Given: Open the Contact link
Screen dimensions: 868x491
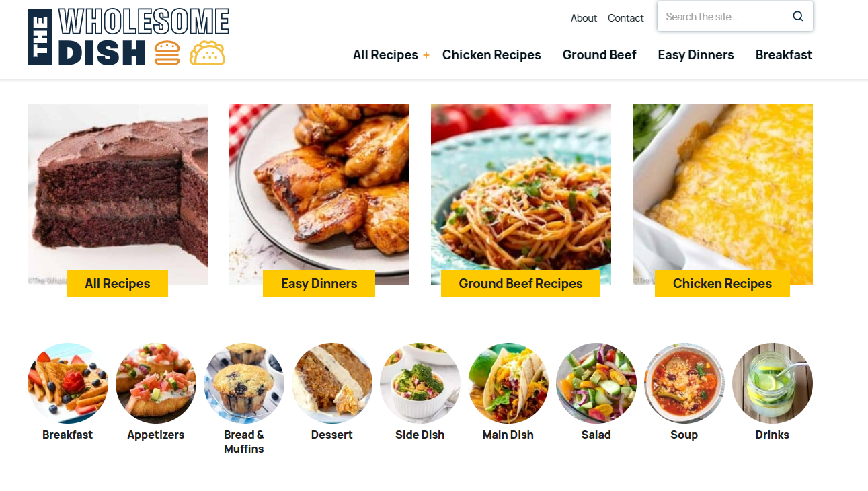Looking at the screenshot, I should 626,18.
